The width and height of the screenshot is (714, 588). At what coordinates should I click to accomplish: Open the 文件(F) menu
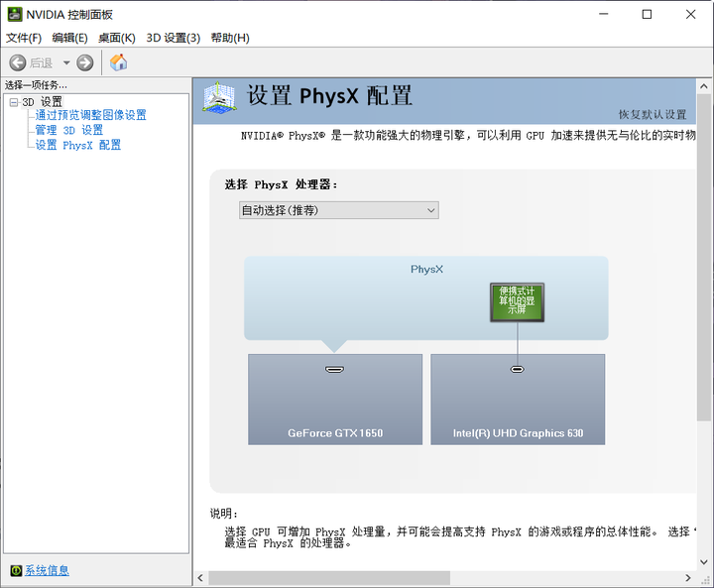[24, 38]
